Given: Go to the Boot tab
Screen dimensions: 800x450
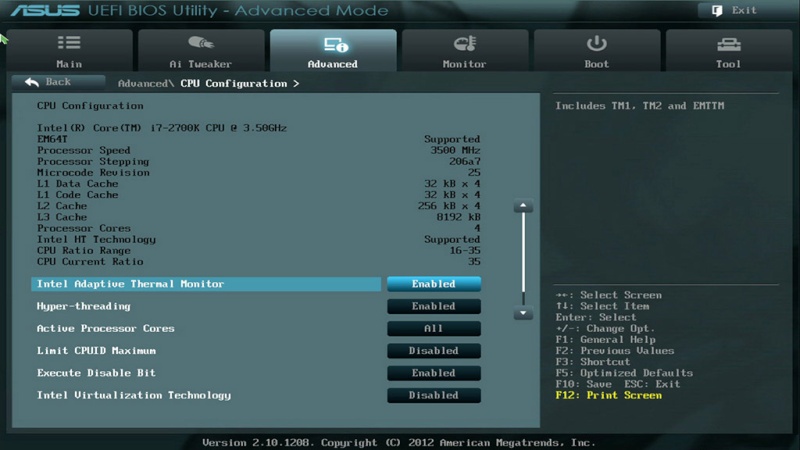Looking at the screenshot, I should click(597, 50).
